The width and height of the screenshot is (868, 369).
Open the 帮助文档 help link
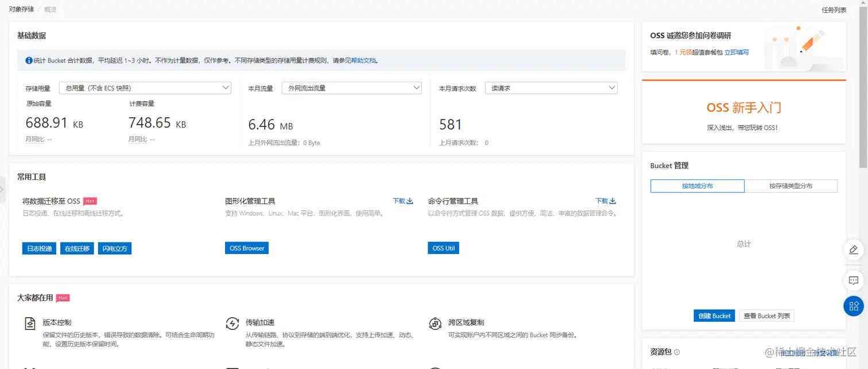pos(364,60)
